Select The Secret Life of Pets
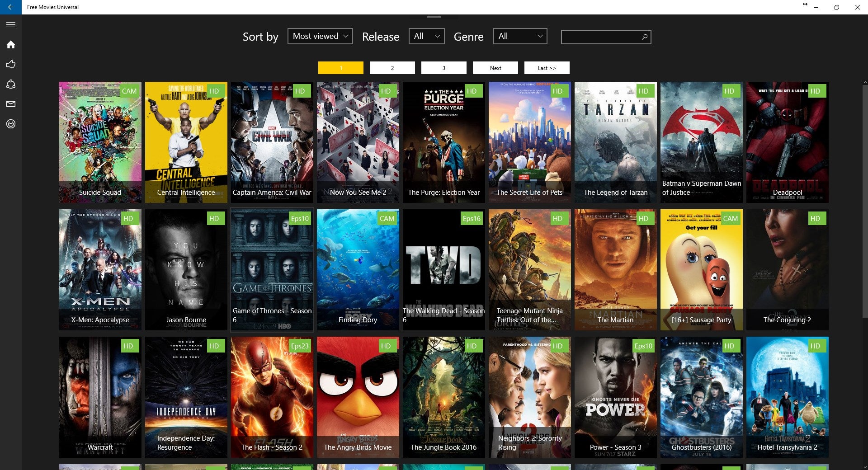 point(530,142)
